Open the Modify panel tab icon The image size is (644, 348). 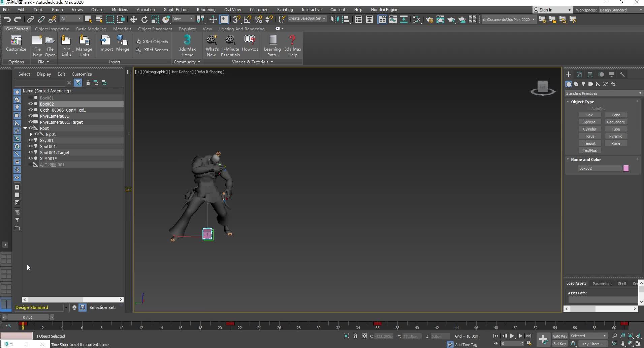click(x=579, y=75)
